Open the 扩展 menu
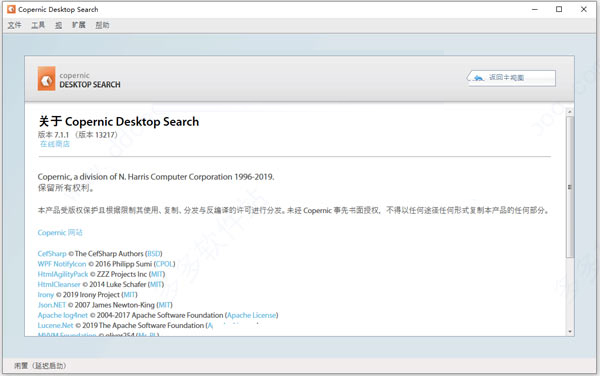The image size is (600, 376). [x=79, y=25]
